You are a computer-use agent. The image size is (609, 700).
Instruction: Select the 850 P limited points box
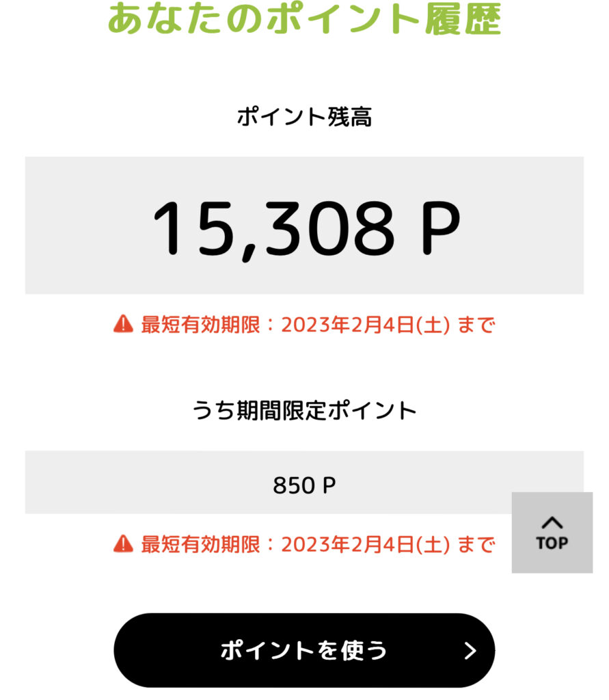(304, 482)
